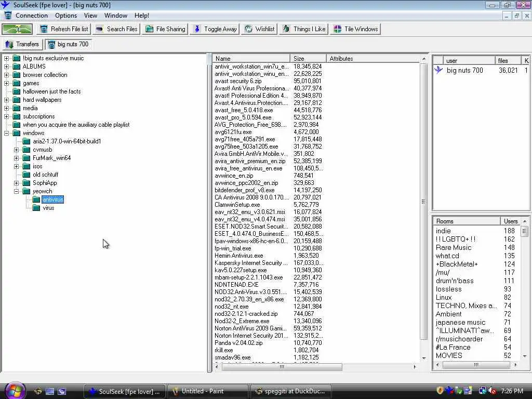The height and width of the screenshot is (399, 532).
Task: Open the Wishlist toolbar button
Action: [260, 29]
